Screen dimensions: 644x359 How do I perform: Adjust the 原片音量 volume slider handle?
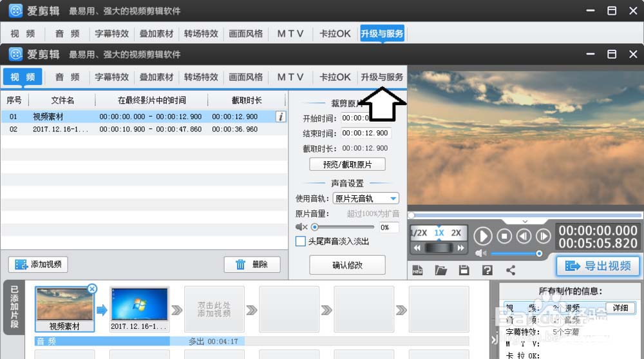315,227
